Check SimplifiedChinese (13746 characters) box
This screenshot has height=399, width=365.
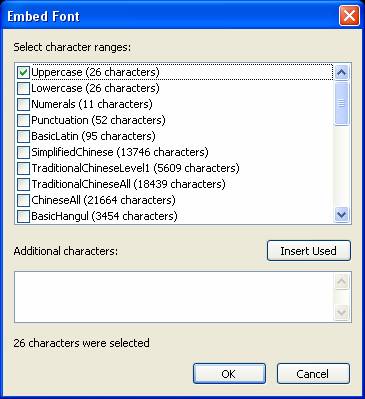23,152
